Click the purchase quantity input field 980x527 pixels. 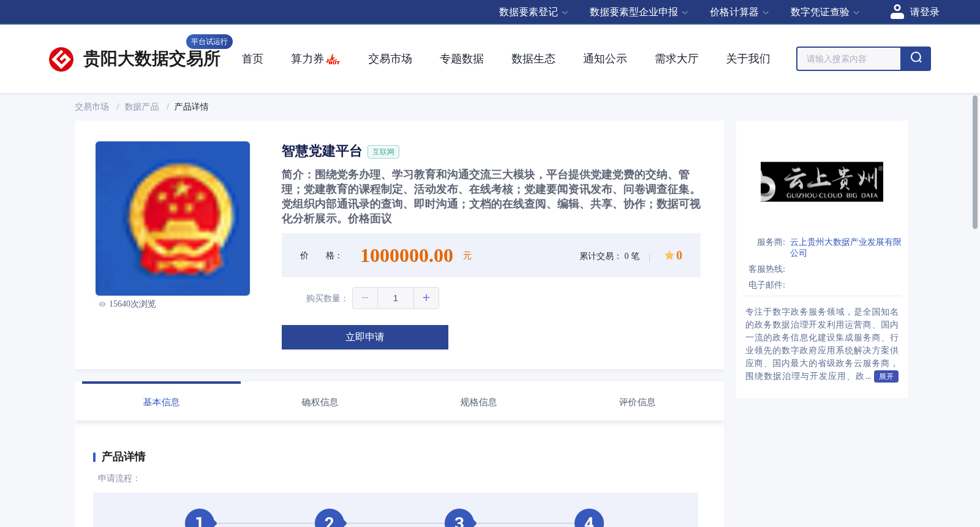(x=396, y=298)
